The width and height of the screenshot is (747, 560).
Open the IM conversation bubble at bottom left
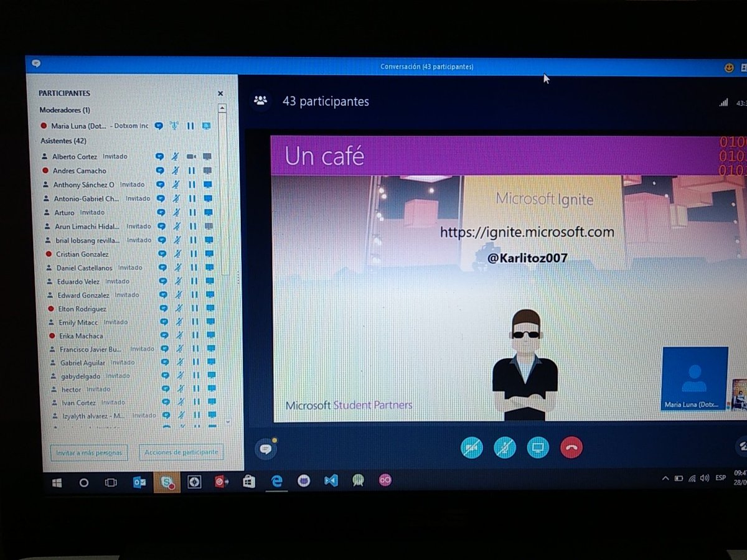tap(266, 449)
